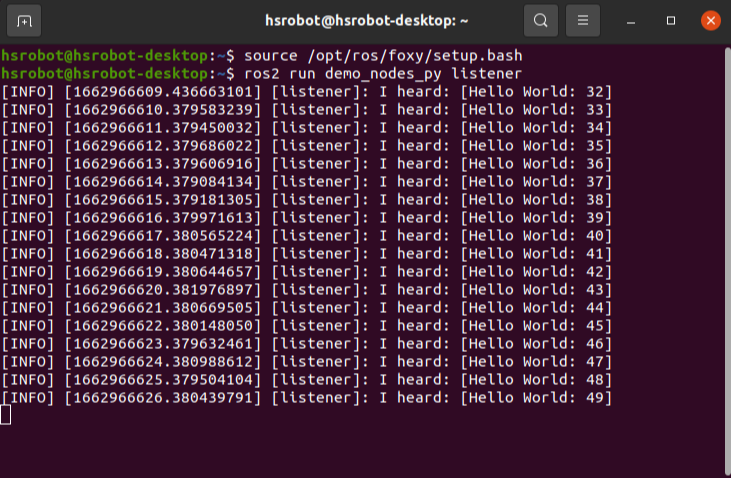This screenshot has height=478, width=731.
Task: Click the command source /opt/ros/foxy/setup.bash
Action: coord(383,56)
